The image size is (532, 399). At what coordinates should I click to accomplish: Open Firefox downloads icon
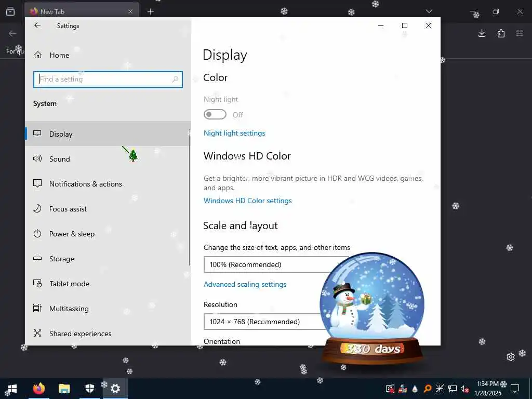(482, 33)
